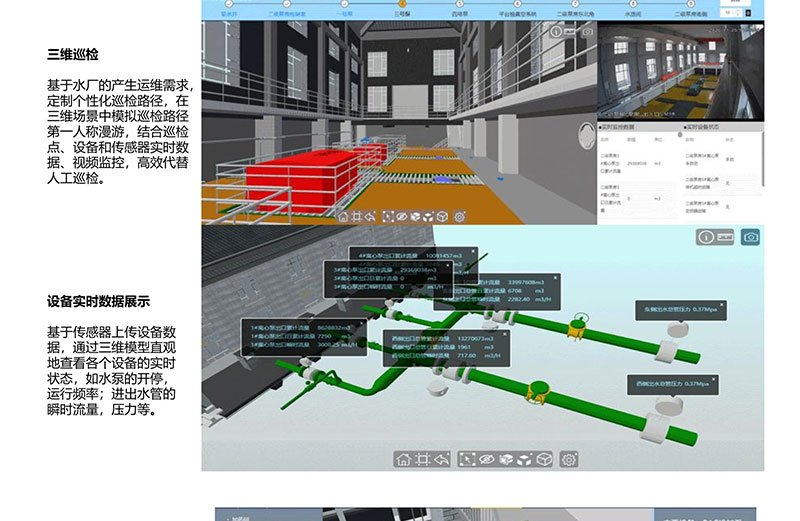Click the wireframe cube icon in the lower toolbar

coord(544,459)
